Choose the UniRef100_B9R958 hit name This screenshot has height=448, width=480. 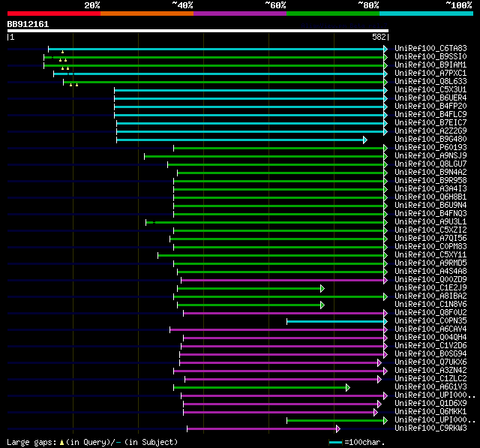[430, 181]
